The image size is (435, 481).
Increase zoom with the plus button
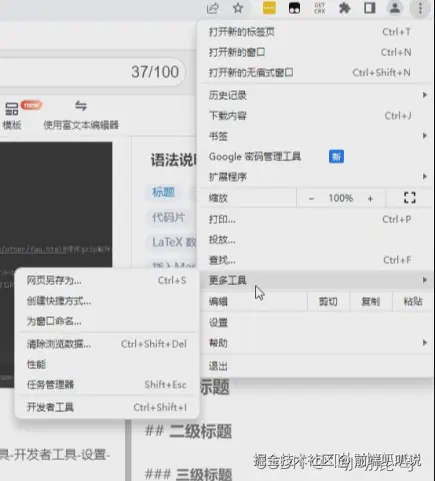370,198
